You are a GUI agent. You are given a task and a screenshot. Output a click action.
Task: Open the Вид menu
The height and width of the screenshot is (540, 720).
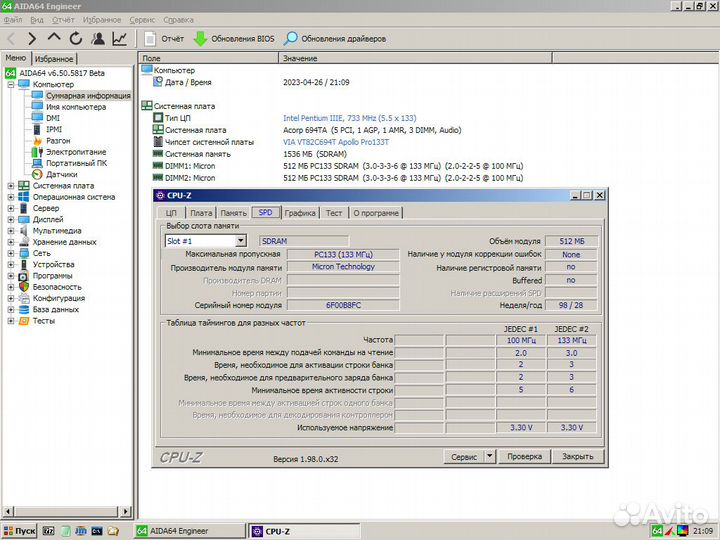tap(37, 20)
